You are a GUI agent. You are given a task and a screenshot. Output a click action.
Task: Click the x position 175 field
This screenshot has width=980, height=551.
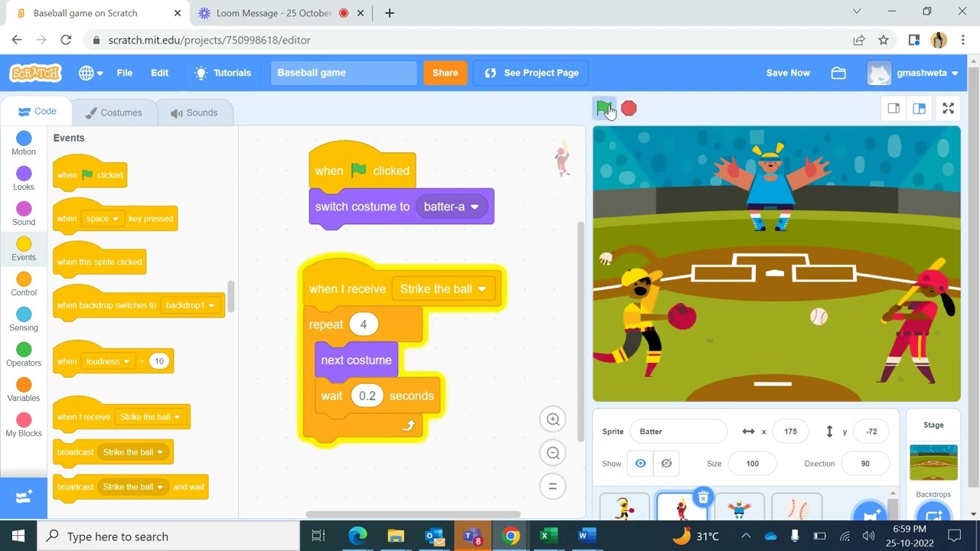click(790, 432)
